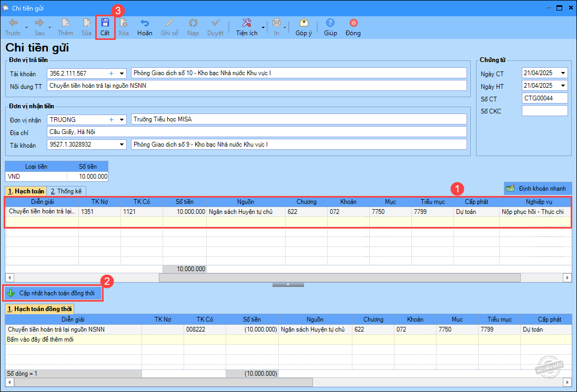Click the Số CT field CTG00044
This screenshot has width=577, height=392.
[544, 98]
